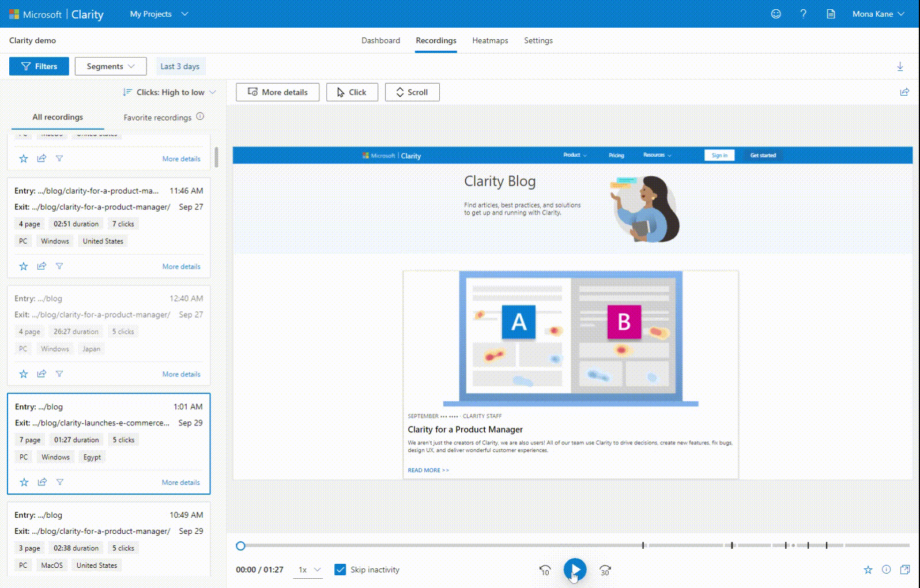920x588 pixels.
Task: Click the '26:27 duration' tag
Action: 76,331
